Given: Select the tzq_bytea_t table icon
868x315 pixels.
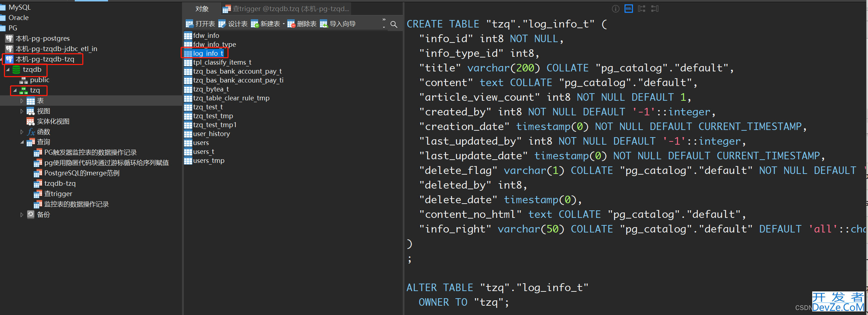Looking at the screenshot, I should click(188, 89).
